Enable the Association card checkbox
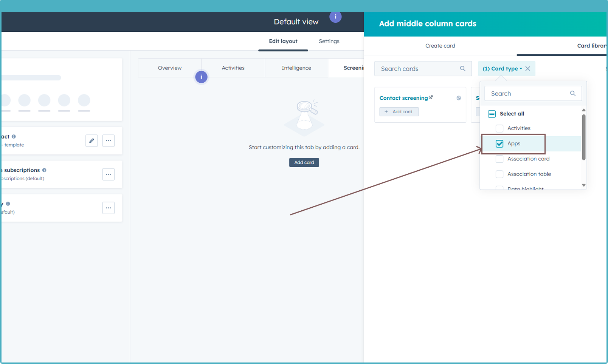This screenshot has height=364, width=608. point(499,159)
